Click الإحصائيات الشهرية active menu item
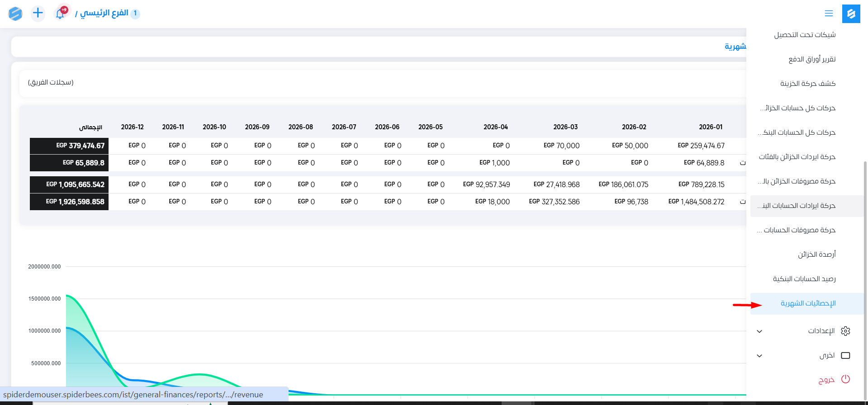 coord(808,303)
